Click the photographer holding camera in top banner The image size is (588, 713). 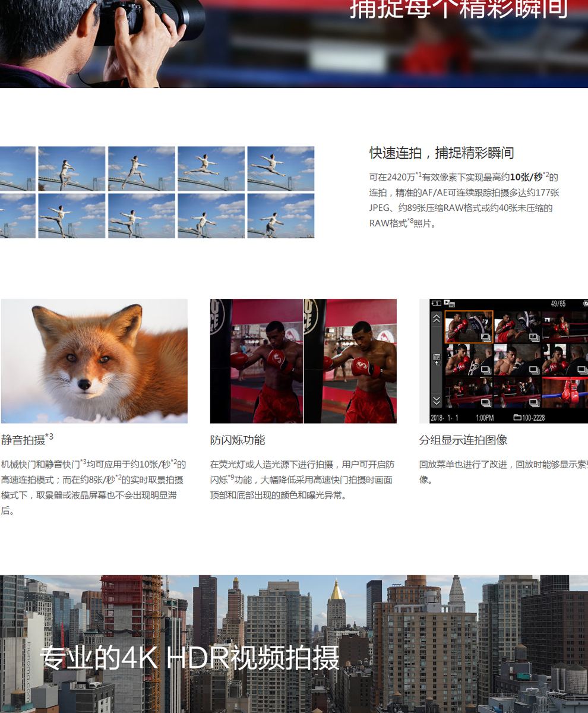pos(102,44)
